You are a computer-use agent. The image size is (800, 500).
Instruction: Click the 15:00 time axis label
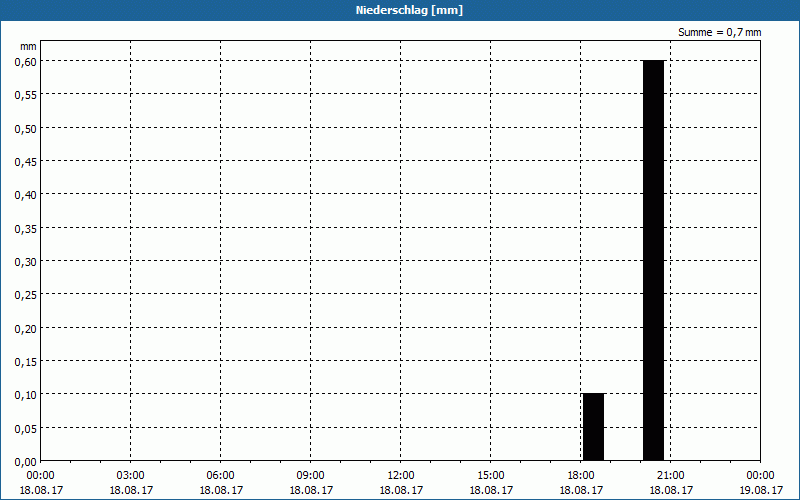491,476
